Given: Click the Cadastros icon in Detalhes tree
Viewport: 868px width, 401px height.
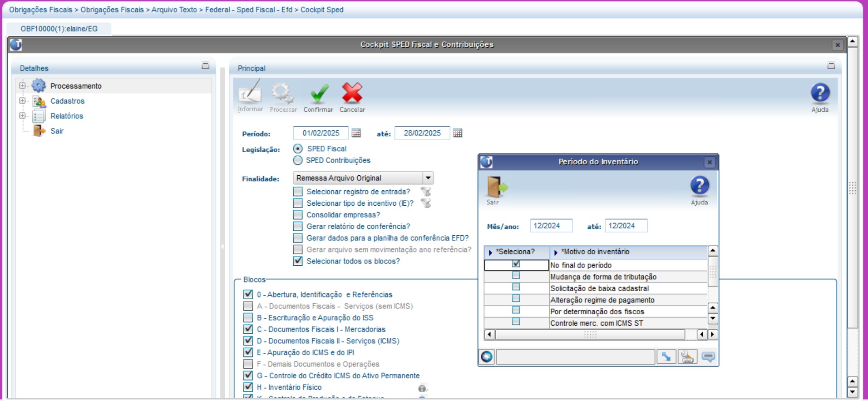Looking at the screenshot, I should (39, 101).
